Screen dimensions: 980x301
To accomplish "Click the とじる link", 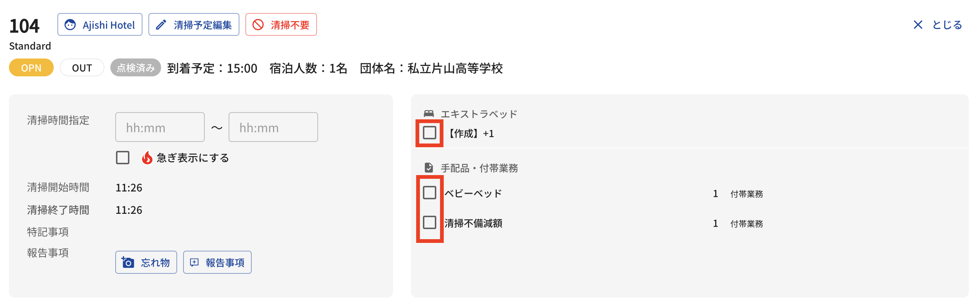I will pyautogui.click(x=946, y=25).
